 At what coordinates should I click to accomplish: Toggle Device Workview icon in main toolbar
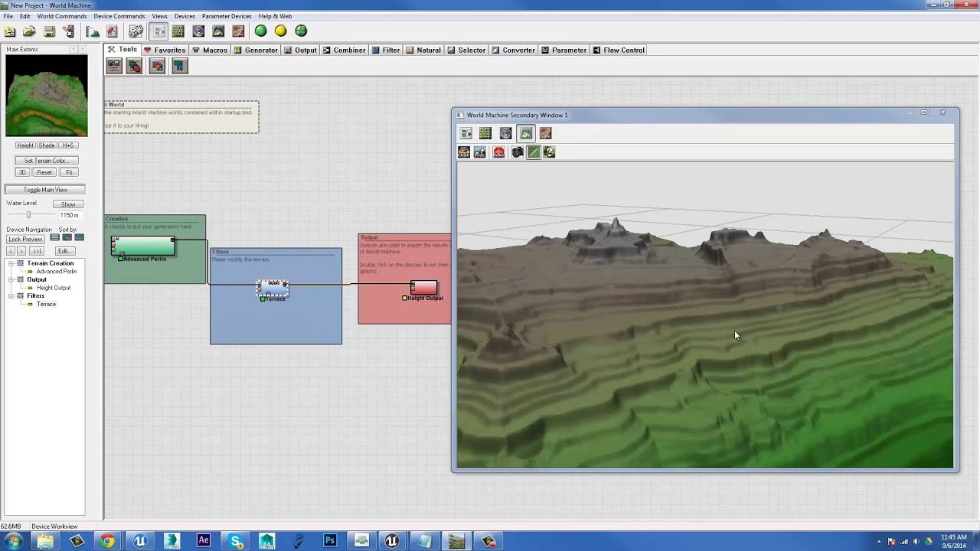(x=159, y=31)
